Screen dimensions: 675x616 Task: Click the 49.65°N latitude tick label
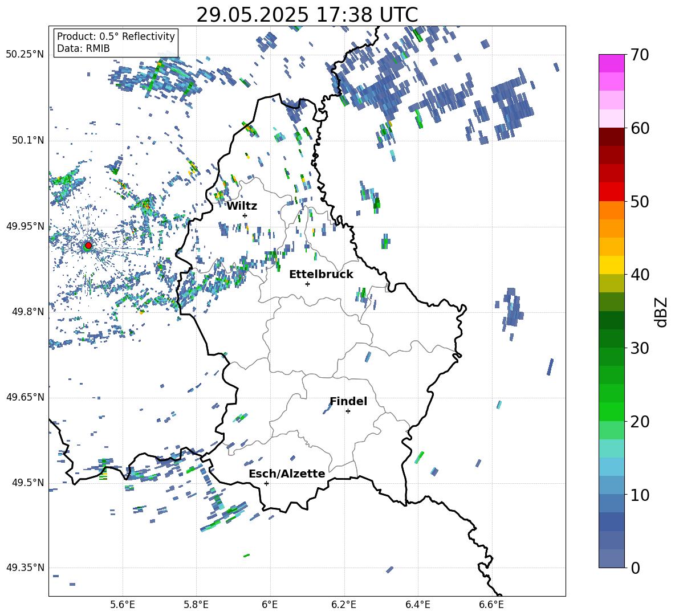pos(25,397)
